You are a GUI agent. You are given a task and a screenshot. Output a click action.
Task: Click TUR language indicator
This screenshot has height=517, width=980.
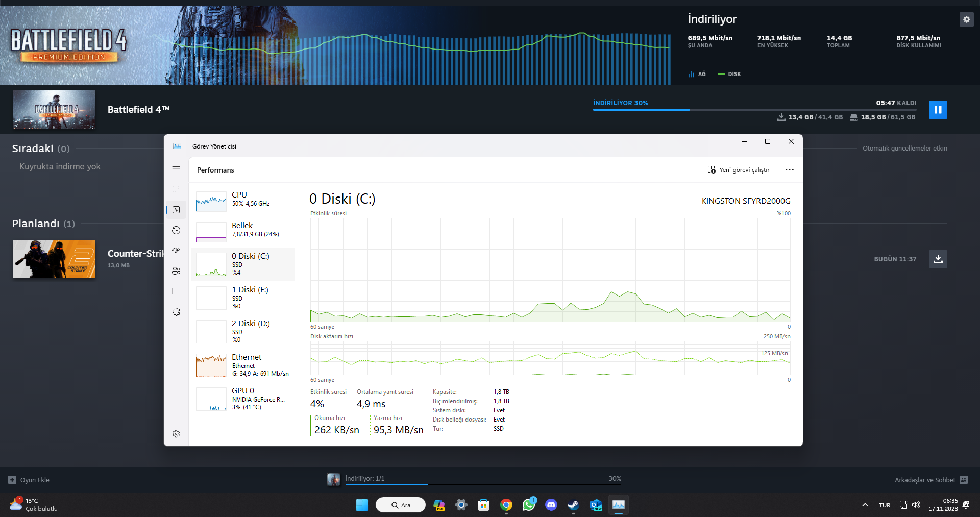[x=885, y=505]
